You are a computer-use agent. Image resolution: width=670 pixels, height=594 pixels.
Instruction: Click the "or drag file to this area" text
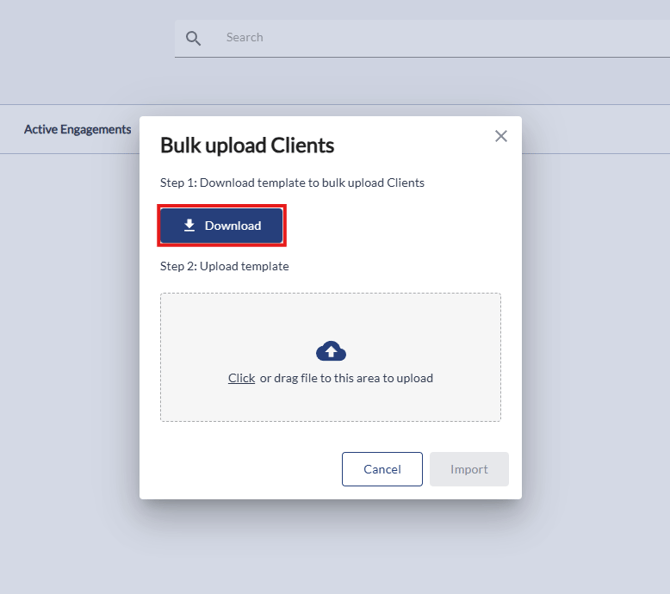click(346, 378)
